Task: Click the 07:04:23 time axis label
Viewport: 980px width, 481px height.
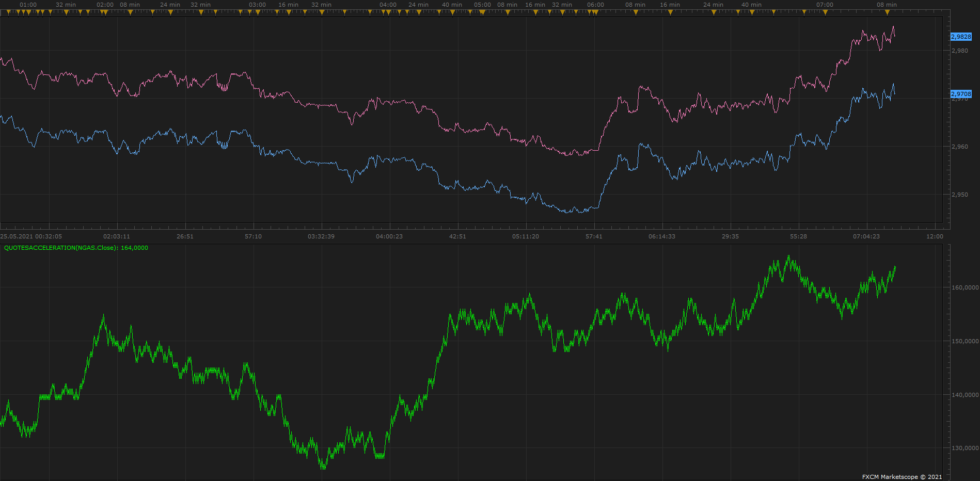Action: pyautogui.click(x=866, y=236)
